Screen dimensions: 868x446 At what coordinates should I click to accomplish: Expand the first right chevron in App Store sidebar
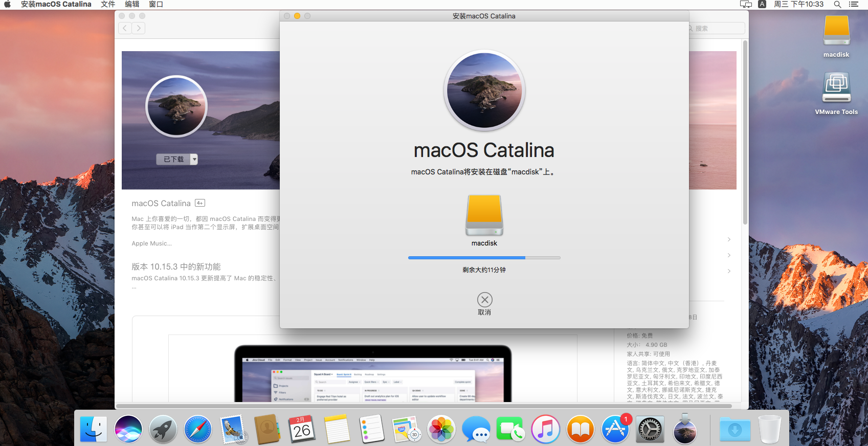729,239
